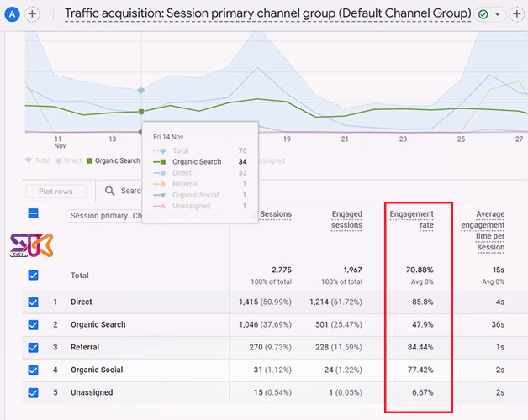Viewport: 528px width, 420px height.
Task: Sort by Engaged sessions column header
Action: [346, 219]
